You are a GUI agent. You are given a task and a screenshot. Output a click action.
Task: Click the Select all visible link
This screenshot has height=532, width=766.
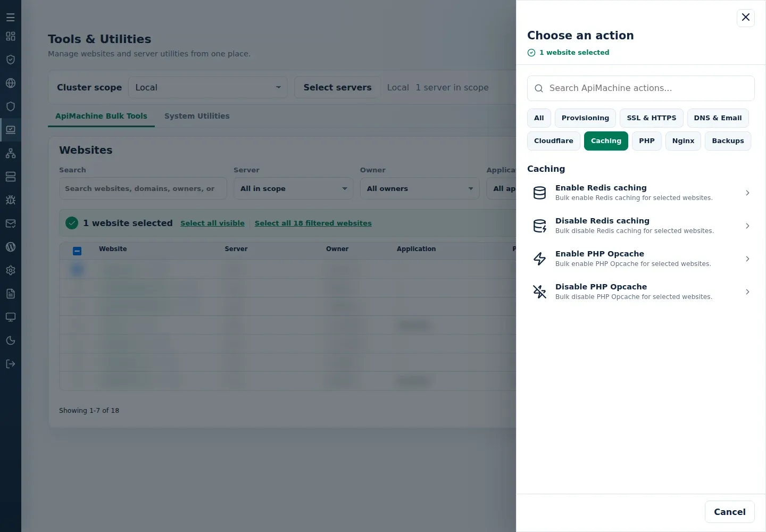point(212,223)
